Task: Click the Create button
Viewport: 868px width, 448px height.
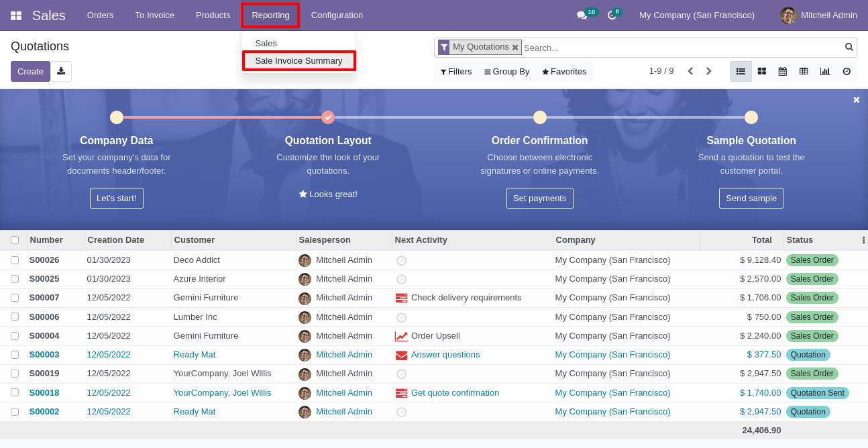Action: click(x=30, y=71)
